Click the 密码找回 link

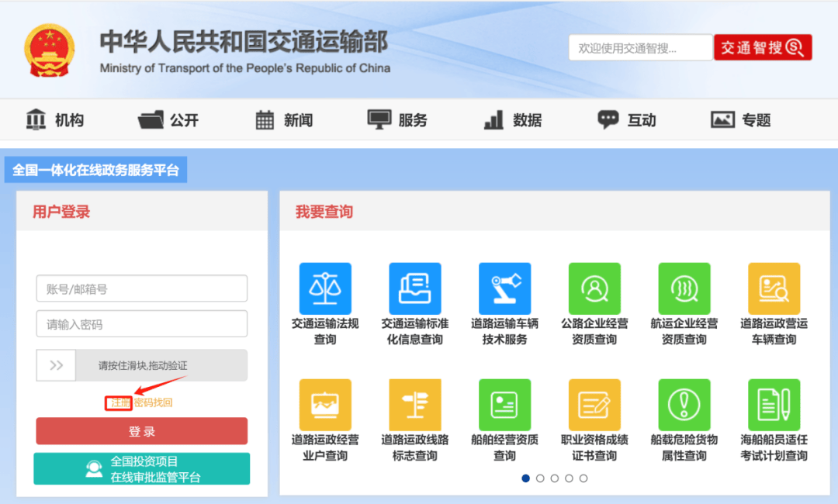pos(154,402)
